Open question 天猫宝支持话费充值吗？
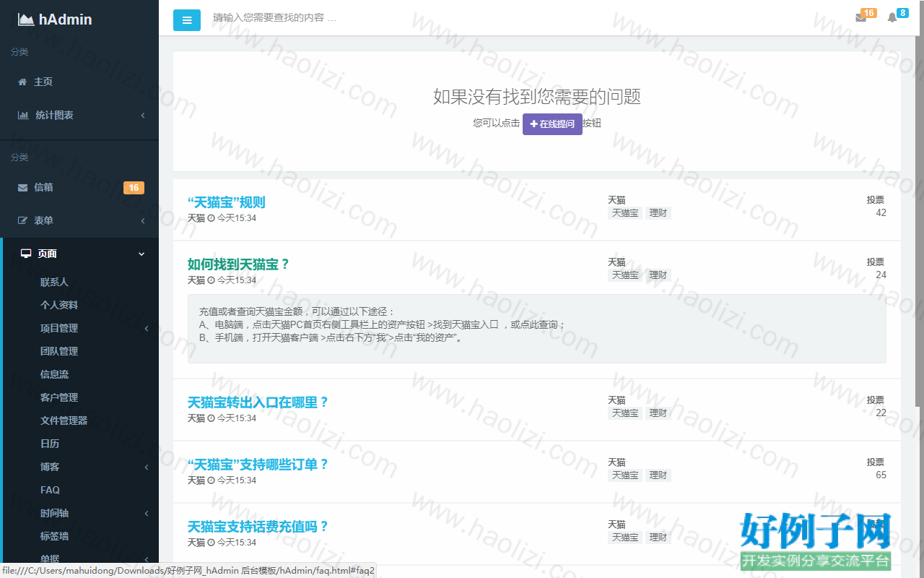 pos(258,527)
